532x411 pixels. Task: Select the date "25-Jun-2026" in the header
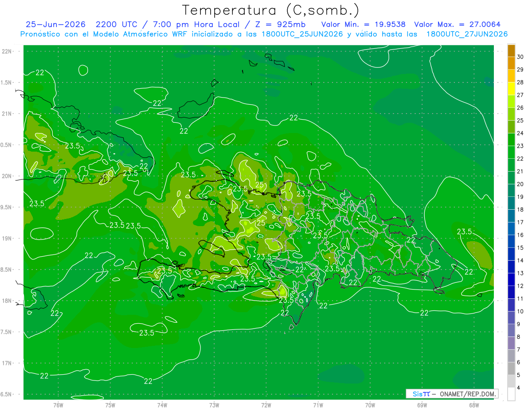[55, 24]
